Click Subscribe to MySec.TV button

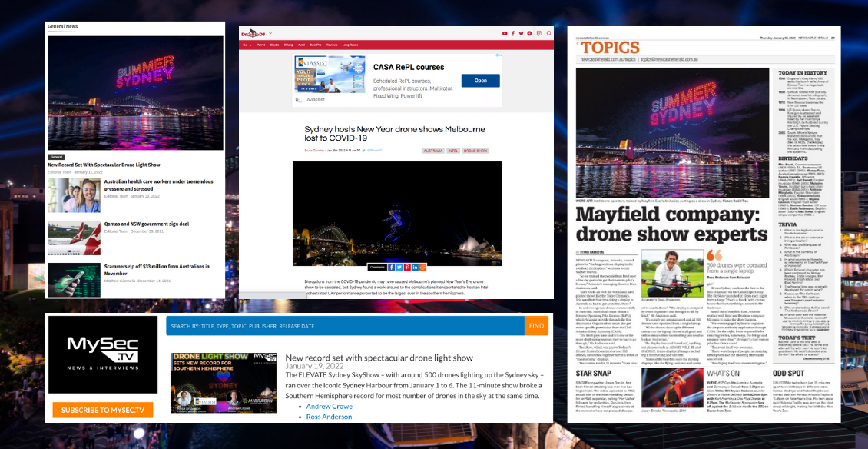click(x=103, y=411)
